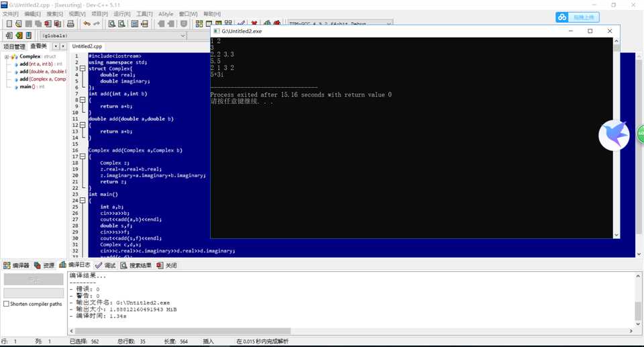Click the red Delete Profiling Information icon
Viewport: 644px width, 347px height.
click(277, 24)
